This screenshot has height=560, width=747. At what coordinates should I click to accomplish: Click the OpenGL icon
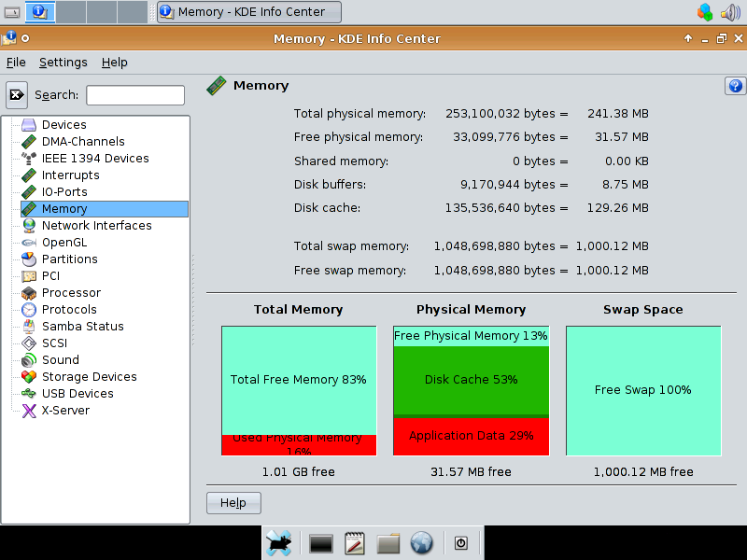click(x=29, y=243)
